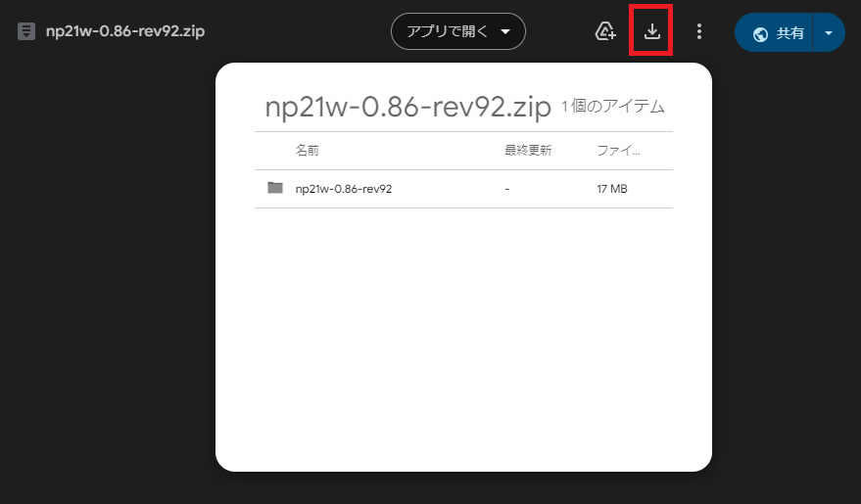Click the truncated ファイ... size column header
861x504 pixels.
click(x=619, y=151)
